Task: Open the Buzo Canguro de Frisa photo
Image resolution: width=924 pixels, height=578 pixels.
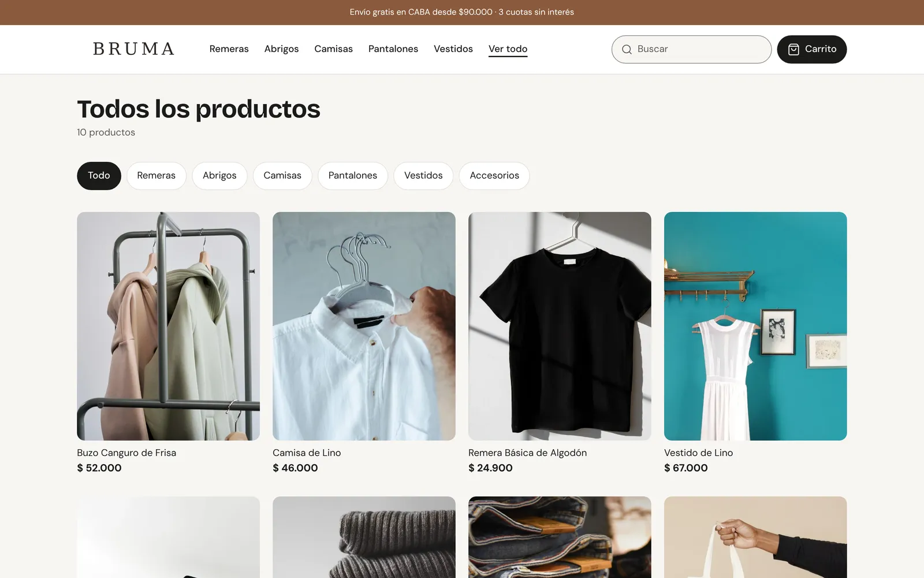Action: click(x=168, y=326)
